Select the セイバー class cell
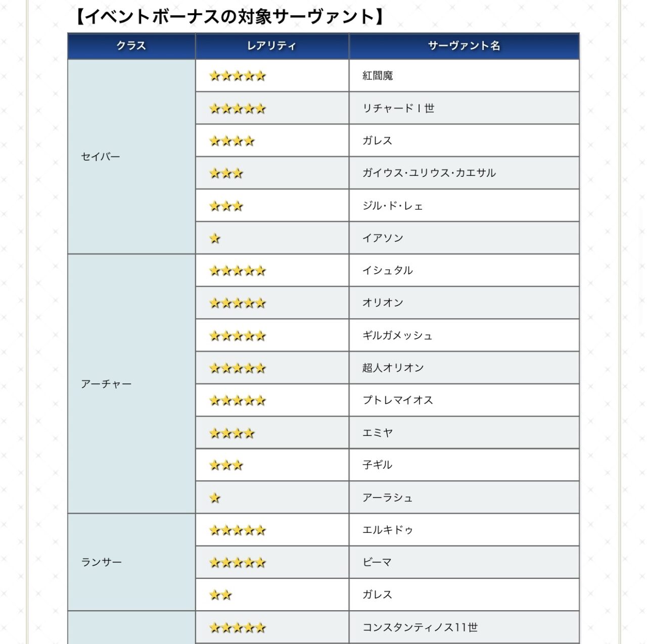 [x=101, y=157]
